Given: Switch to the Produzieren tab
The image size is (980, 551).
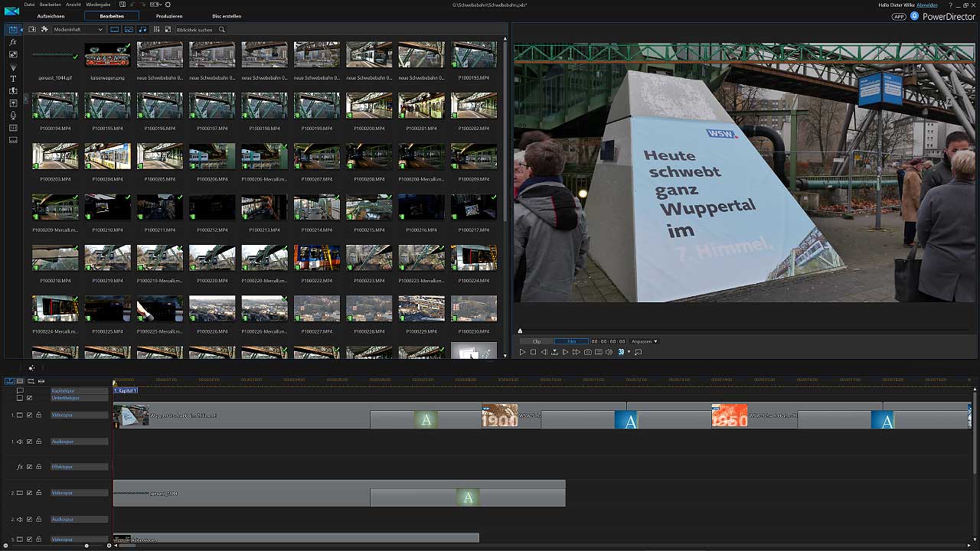Looking at the screenshot, I should click(x=169, y=16).
